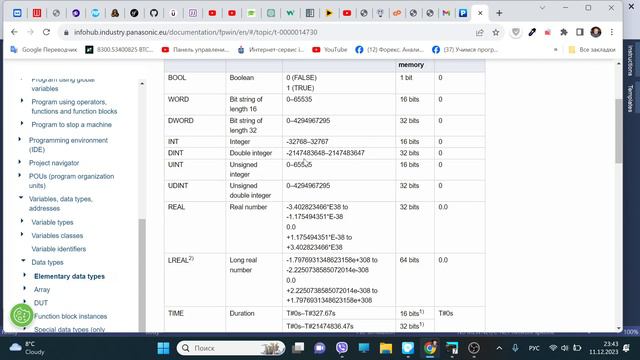Click the volume speaker icon in tray
Image resolution: width=640 pixels, height=360 pixels.
(x=564, y=348)
